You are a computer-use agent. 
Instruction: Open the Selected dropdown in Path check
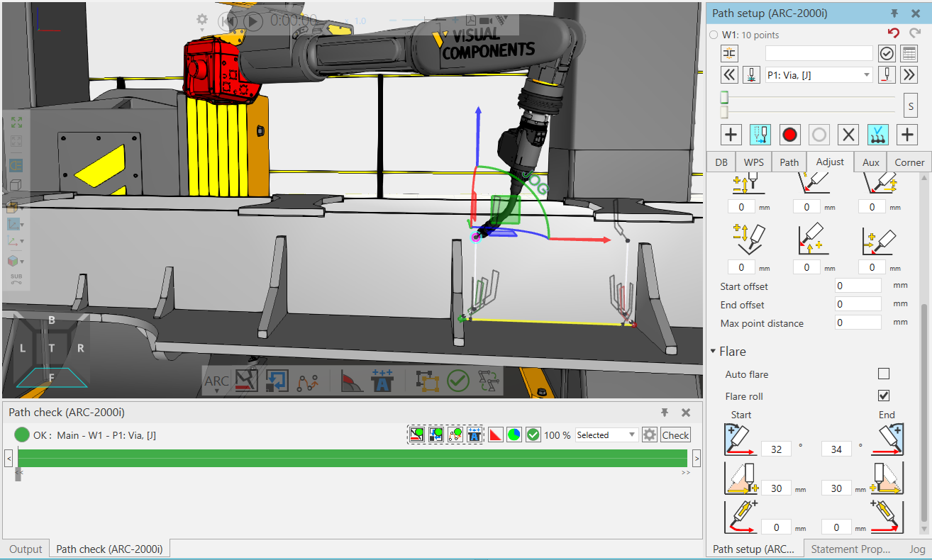pos(606,435)
